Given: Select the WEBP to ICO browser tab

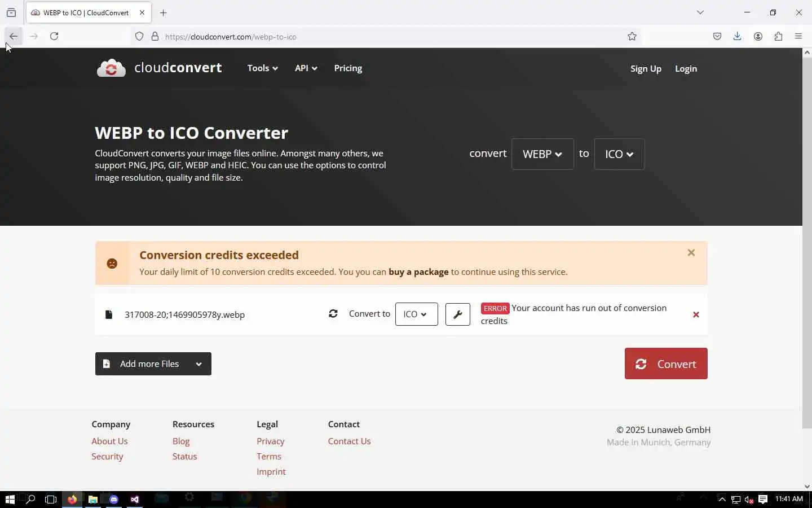Looking at the screenshot, I should click(x=89, y=12).
